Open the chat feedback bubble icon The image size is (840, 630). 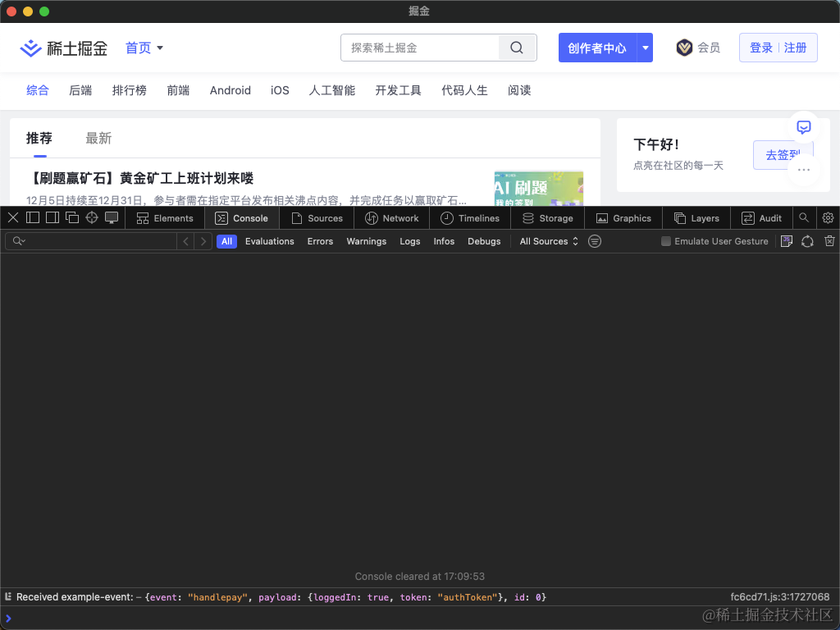[804, 127]
